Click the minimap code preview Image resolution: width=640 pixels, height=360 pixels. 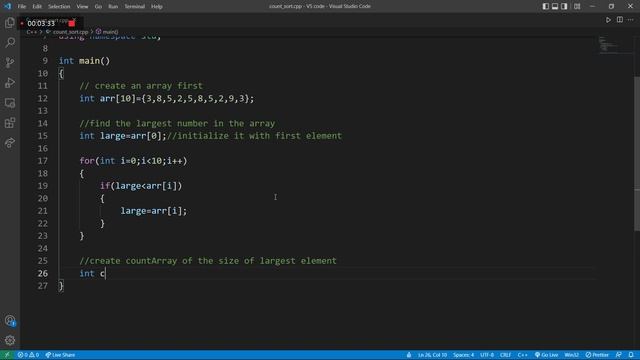[x=608, y=44]
